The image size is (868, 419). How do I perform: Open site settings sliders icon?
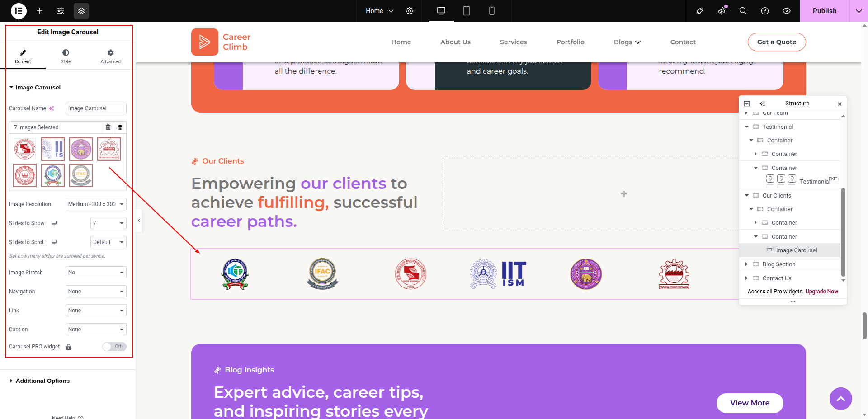click(61, 11)
